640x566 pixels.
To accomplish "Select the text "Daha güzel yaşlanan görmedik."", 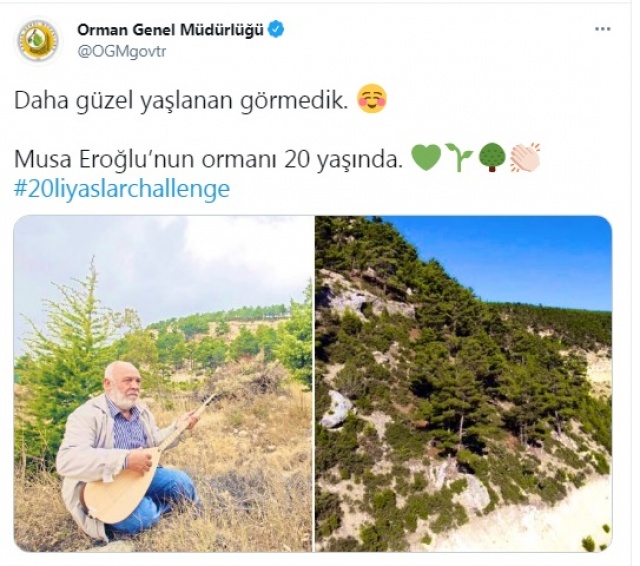I will coord(181,101).
